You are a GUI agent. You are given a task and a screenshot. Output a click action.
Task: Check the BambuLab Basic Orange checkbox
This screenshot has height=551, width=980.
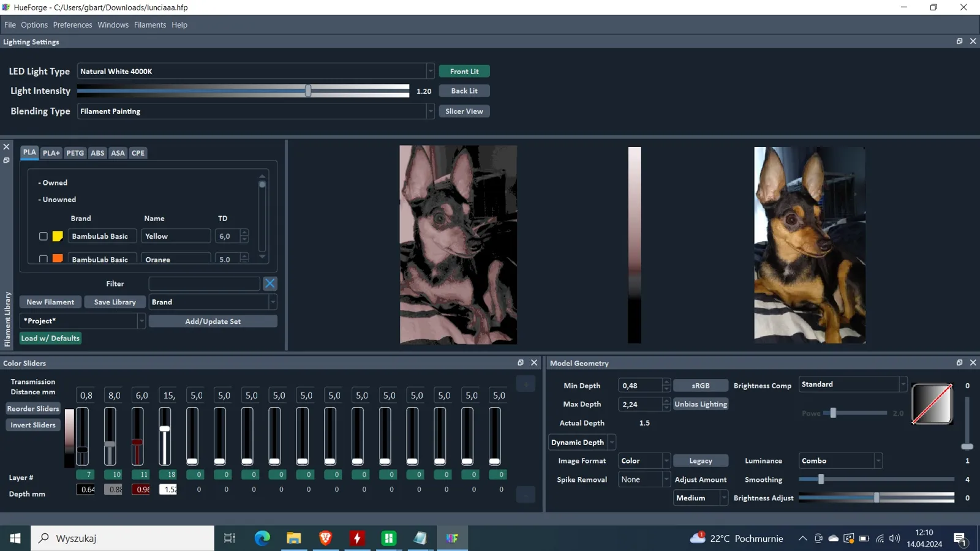click(x=43, y=259)
